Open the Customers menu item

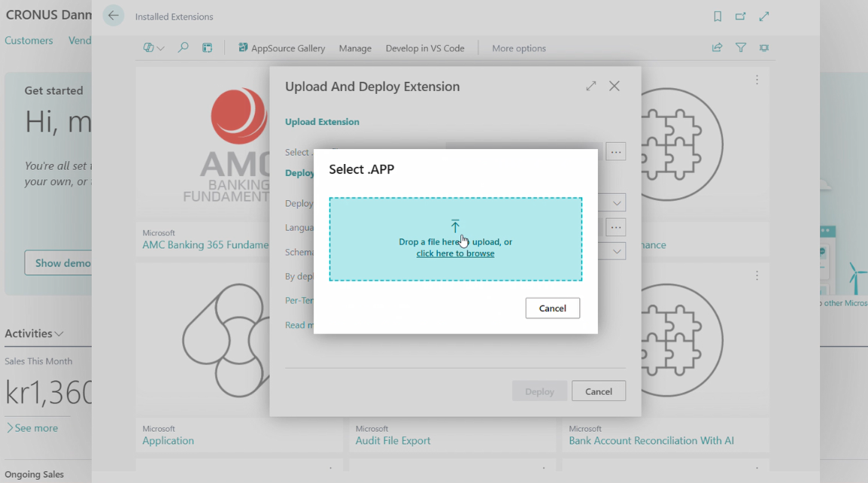point(29,41)
